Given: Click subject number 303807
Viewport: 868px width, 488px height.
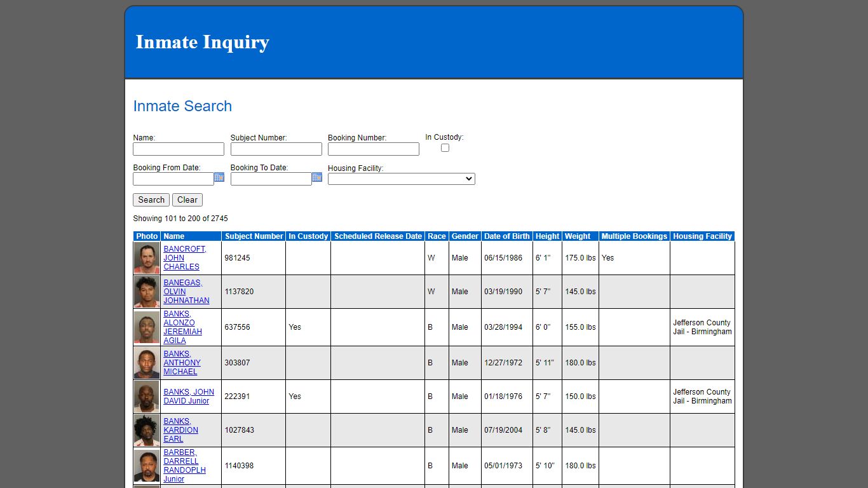Looking at the screenshot, I should pos(237,363).
